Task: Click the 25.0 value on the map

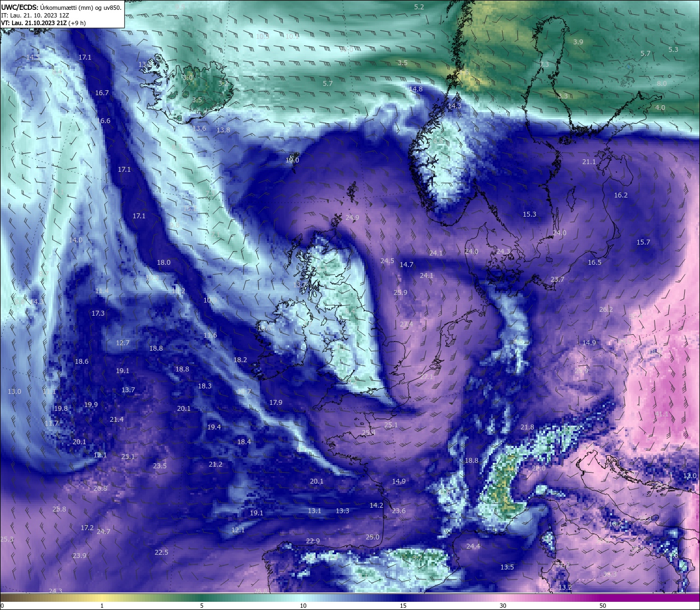Action: pyautogui.click(x=373, y=537)
